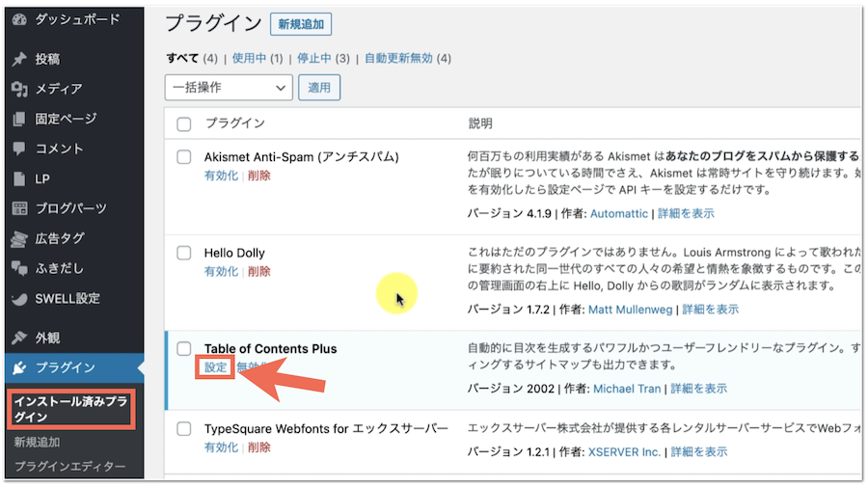Open media library via メディア icon
The image size is (868, 488).
[x=19, y=89]
